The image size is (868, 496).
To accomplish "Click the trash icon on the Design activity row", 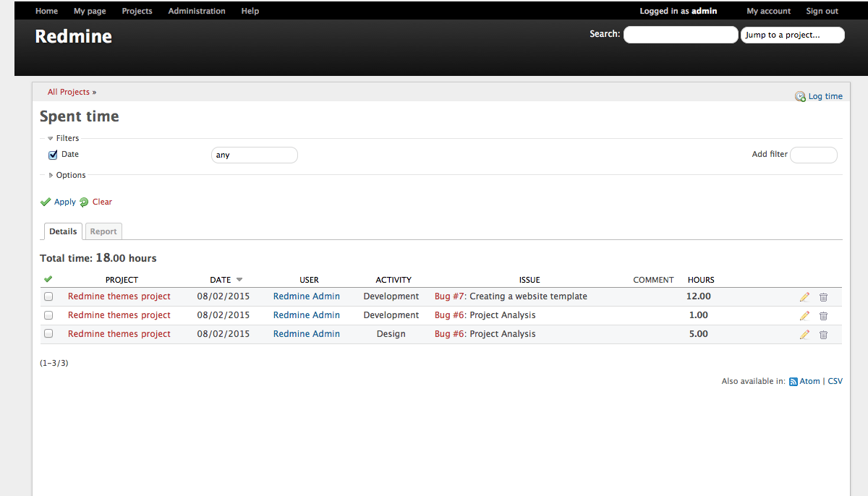I will point(823,335).
